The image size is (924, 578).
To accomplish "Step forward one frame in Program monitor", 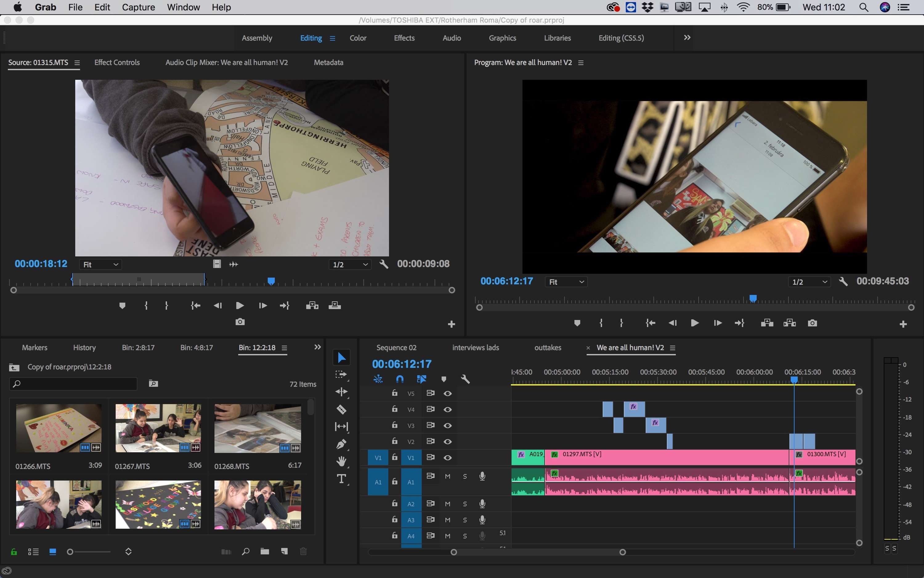I will [x=717, y=323].
